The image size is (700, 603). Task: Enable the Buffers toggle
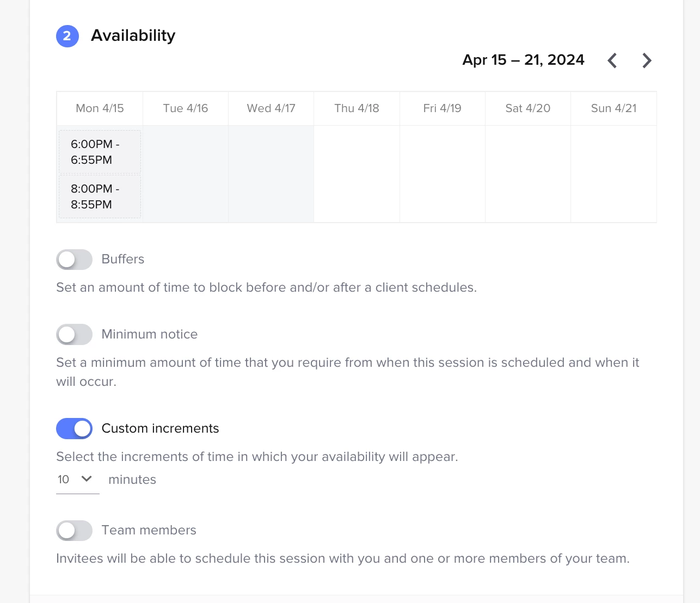75,260
